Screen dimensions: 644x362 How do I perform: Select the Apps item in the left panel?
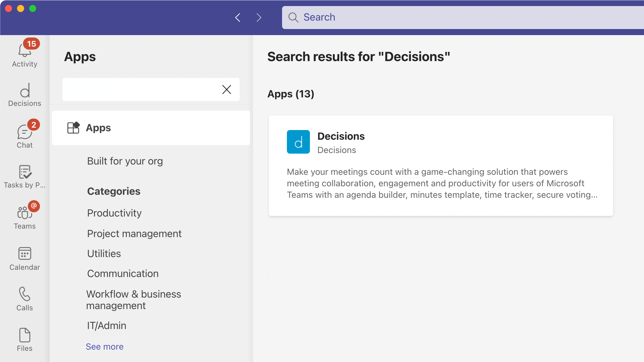[x=151, y=128]
